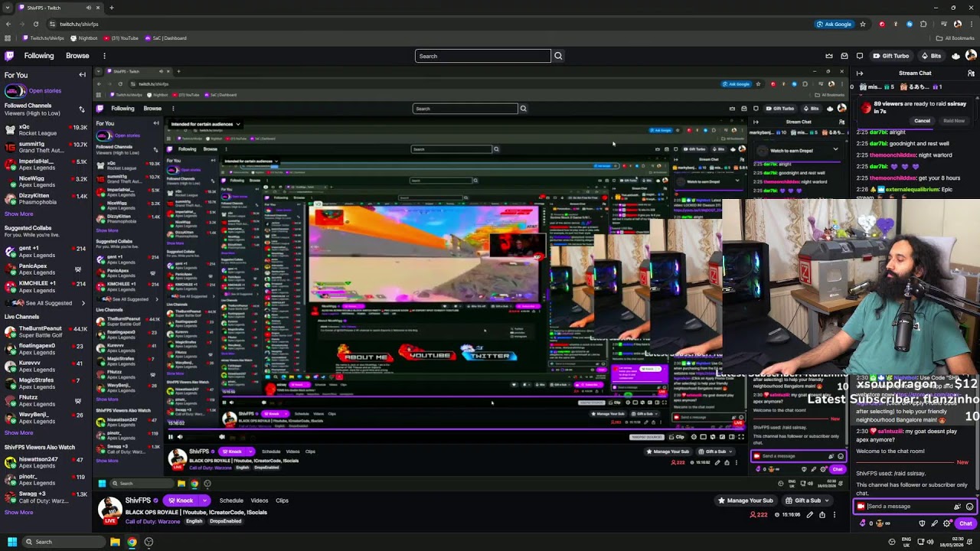Click the edit pencil under the stream
Viewport: 980px width, 551px height.
click(x=809, y=515)
